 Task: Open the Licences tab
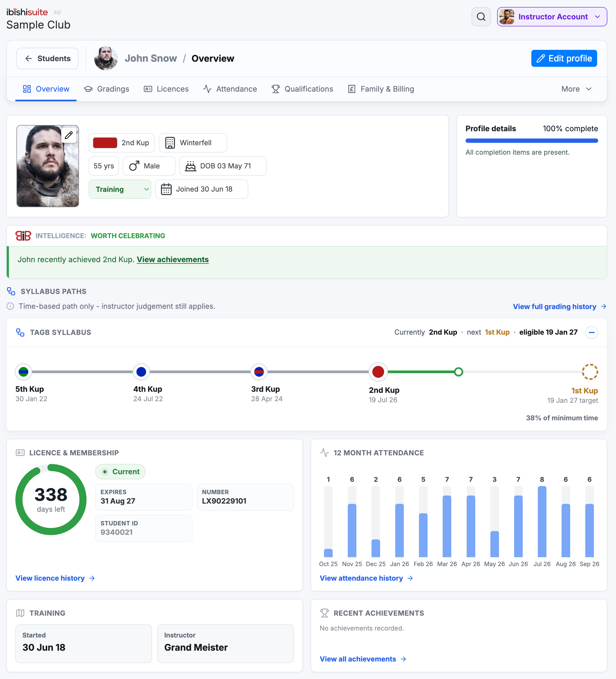[x=166, y=89]
